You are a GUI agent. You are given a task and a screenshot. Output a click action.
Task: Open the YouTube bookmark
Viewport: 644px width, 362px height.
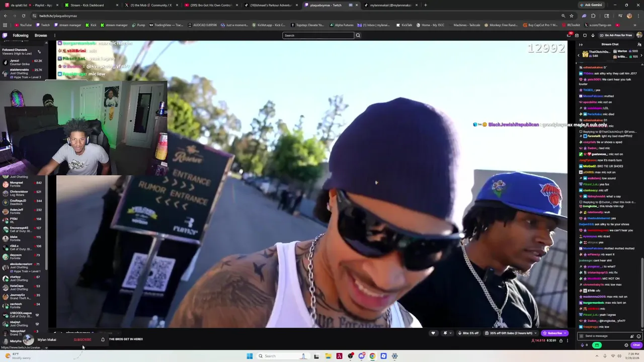point(23,25)
